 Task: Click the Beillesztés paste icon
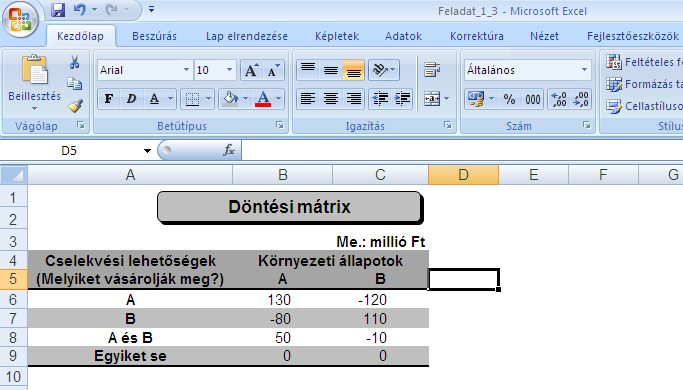click(34, 70)
